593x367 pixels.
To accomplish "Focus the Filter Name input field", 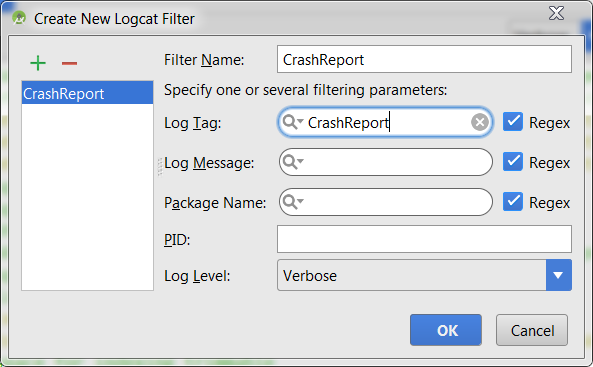I will [x=424, y=59].
